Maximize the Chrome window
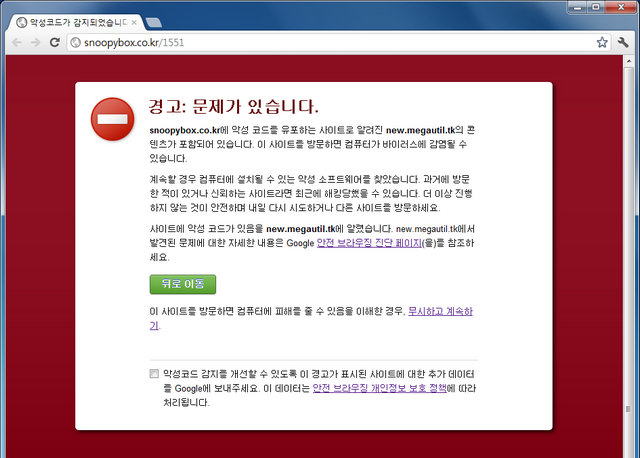The width and height of the screenshot is (640, 458). click(x=596, y=7)
